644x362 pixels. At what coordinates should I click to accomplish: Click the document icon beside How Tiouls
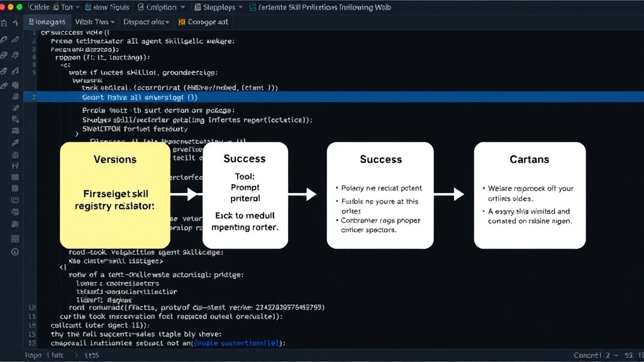click(x=88, y=7)
